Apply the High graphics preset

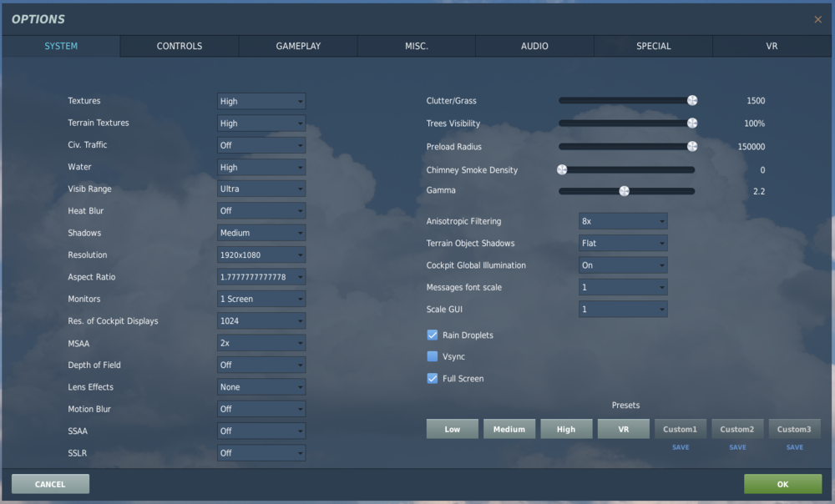tap(566, 428)
